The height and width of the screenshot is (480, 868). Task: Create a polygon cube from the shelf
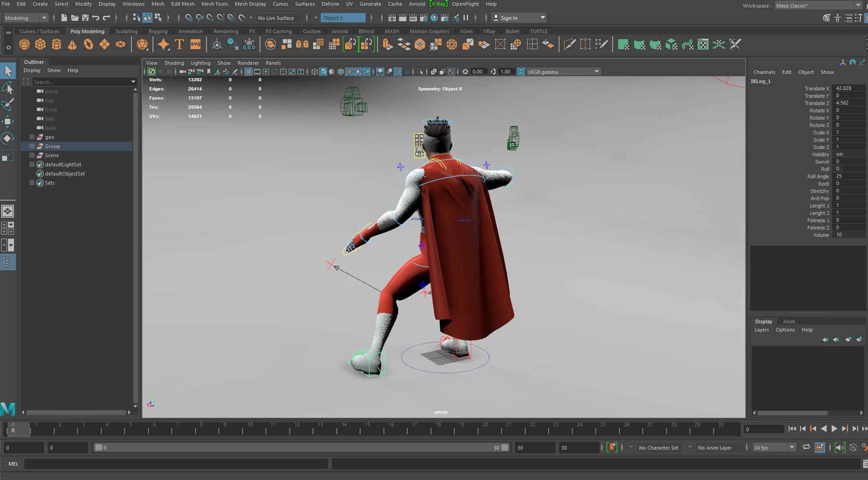click(40, 45)
